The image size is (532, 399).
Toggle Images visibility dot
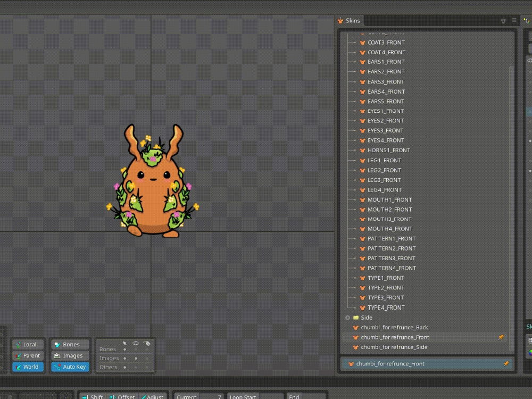click(x=136, y=358)
